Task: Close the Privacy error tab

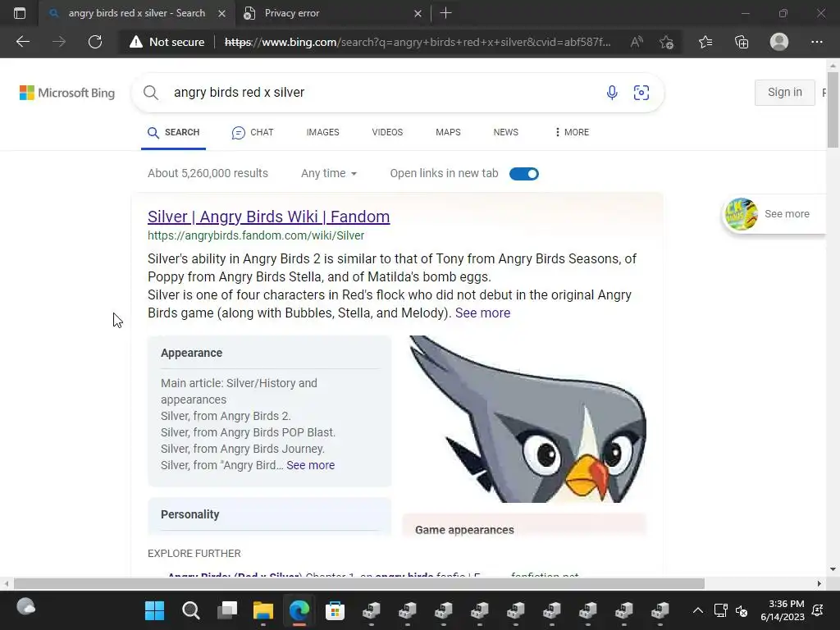Action: coord(418,13)
